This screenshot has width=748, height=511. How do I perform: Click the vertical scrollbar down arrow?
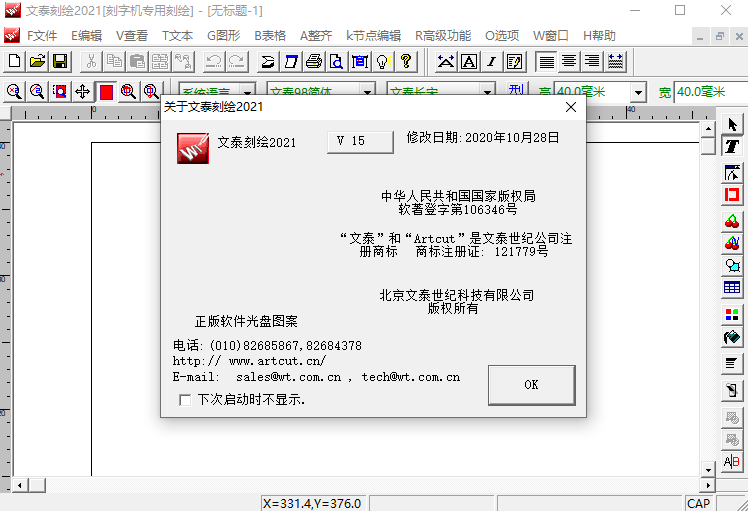[x=708, y=469]
